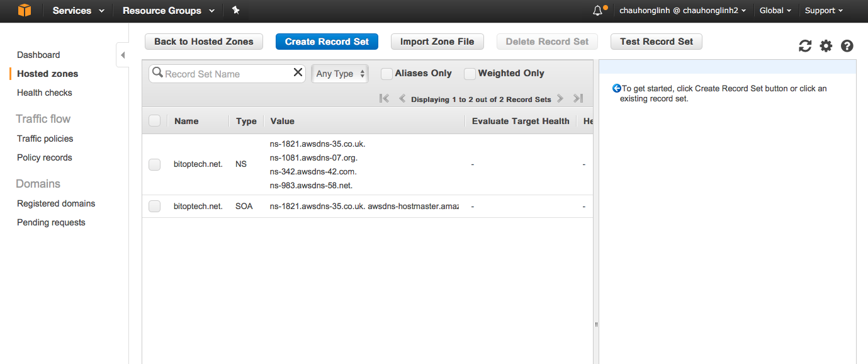
Task: Enable the Aliases Only checkbox
Action: 387,74
